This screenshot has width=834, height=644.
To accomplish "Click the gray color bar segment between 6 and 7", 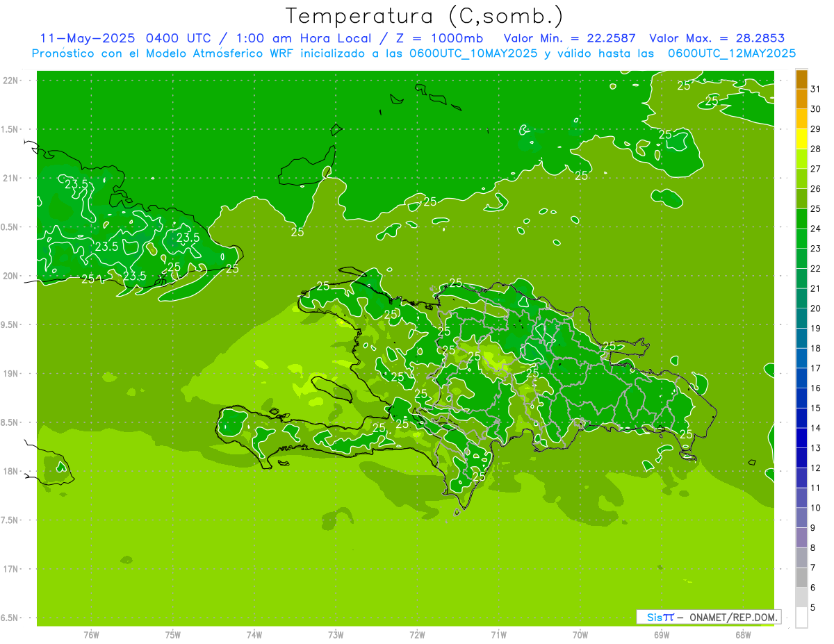I will (x=801, y=577).
